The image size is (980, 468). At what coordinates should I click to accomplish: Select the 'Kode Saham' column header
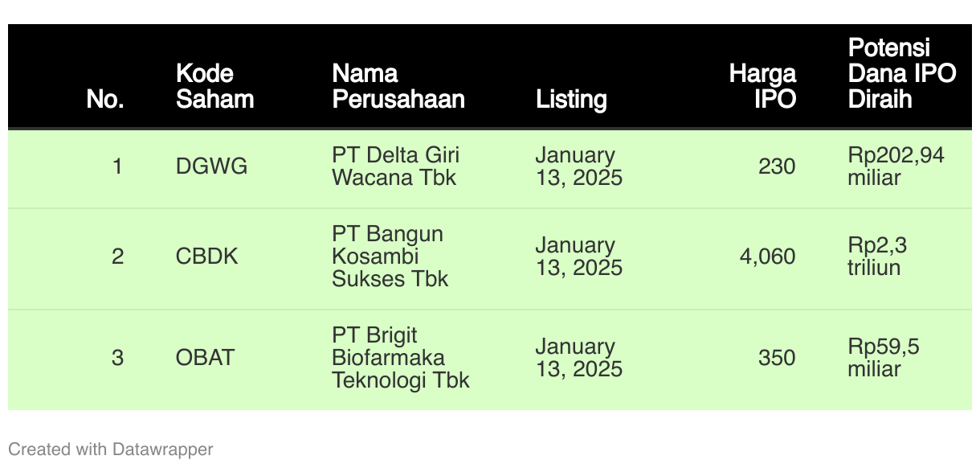coord(215,87)
